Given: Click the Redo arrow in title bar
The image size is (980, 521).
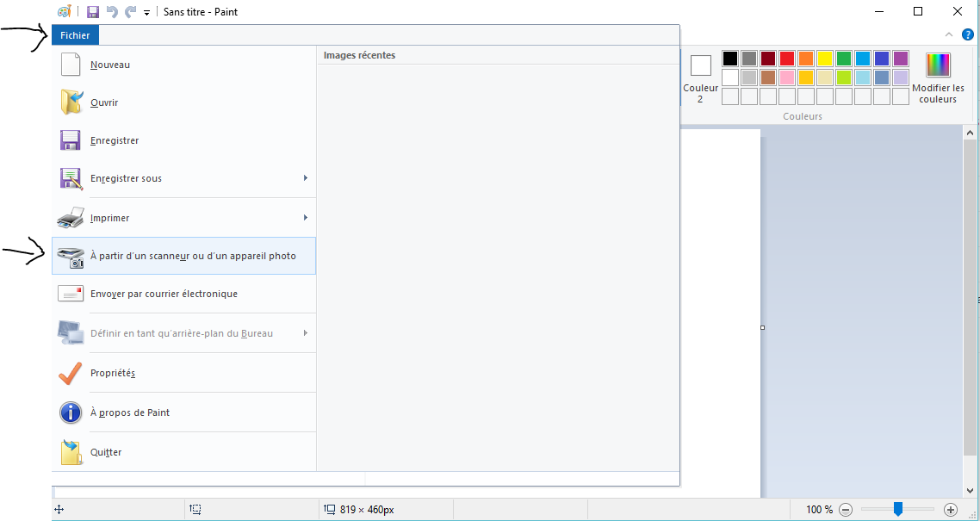Looking at the screenshot, I should point(130,12).
